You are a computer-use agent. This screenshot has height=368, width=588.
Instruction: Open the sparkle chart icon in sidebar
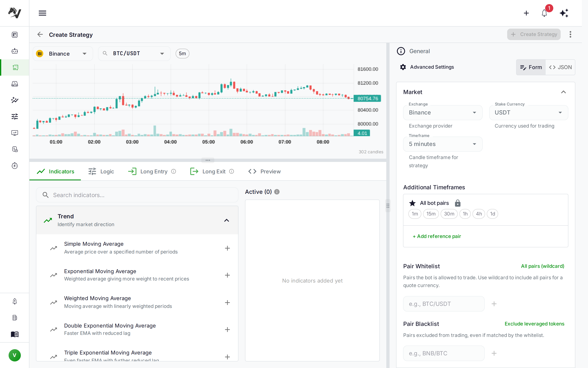14,100
